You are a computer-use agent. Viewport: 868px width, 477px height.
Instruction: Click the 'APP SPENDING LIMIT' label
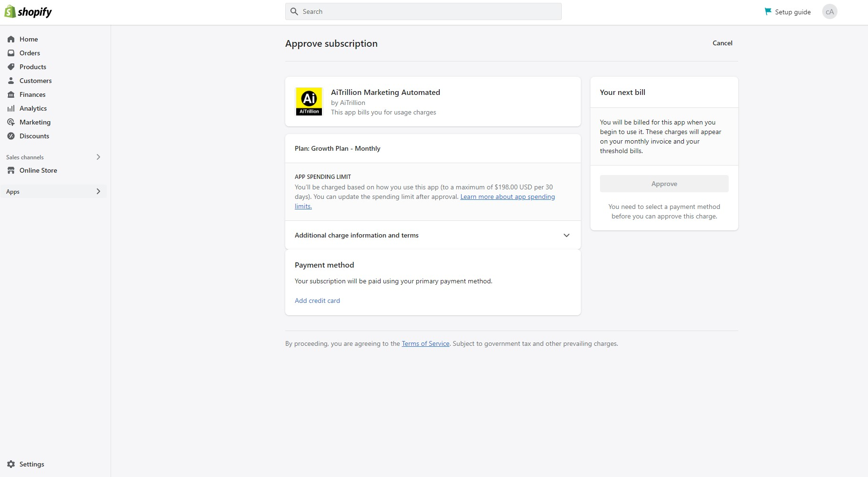coord(323,176)
